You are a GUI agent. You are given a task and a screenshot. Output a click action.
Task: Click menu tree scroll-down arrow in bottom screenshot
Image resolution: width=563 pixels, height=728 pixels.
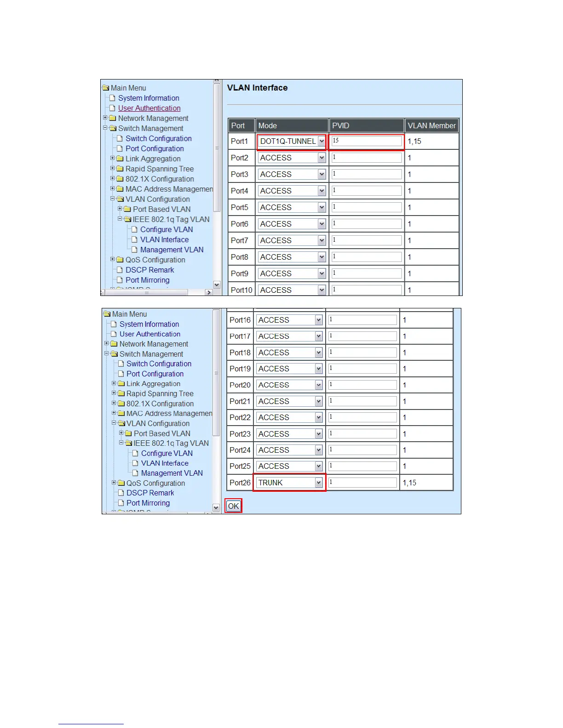point(216,507)
